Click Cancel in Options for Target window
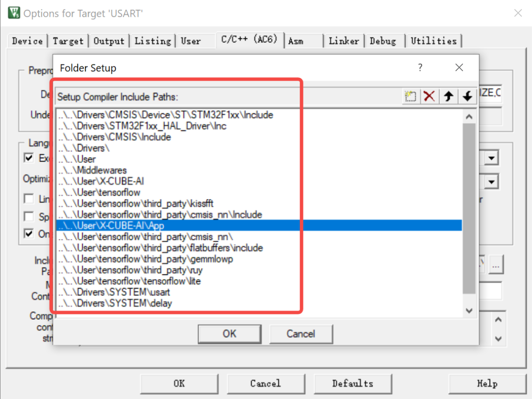The height and width of the screenshot is (399, 532). point(266,384)
